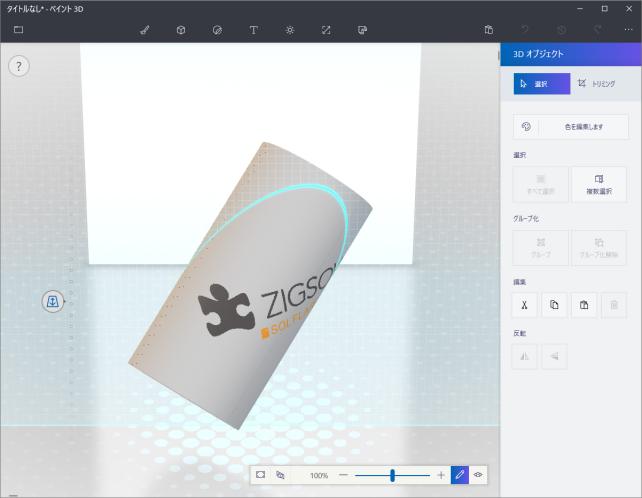
Task: Open the three-dots more options menu
Action: 628,29
